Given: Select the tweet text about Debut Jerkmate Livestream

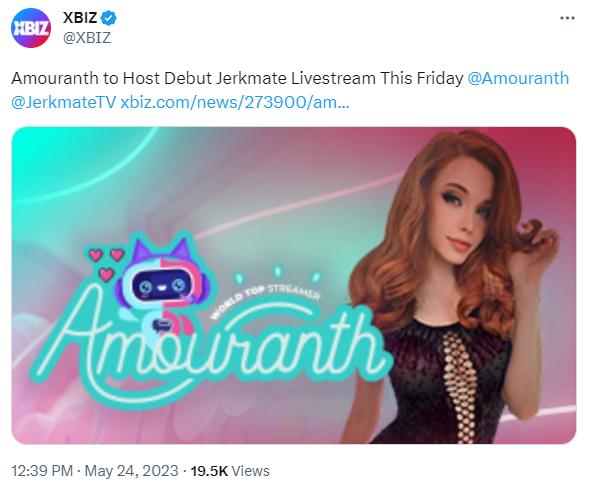Looking at the screenshot, I should point(237,79).
